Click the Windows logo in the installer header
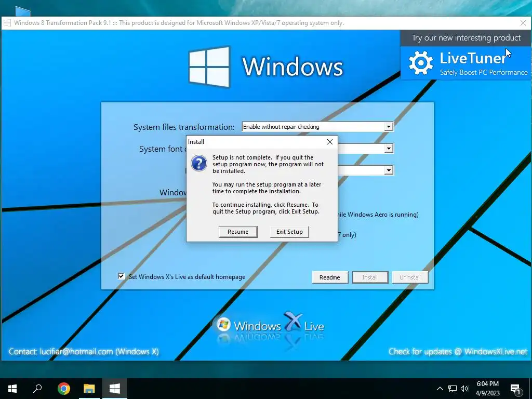Image resolution: width=532 pixels, height=399 pixels. 209,66
